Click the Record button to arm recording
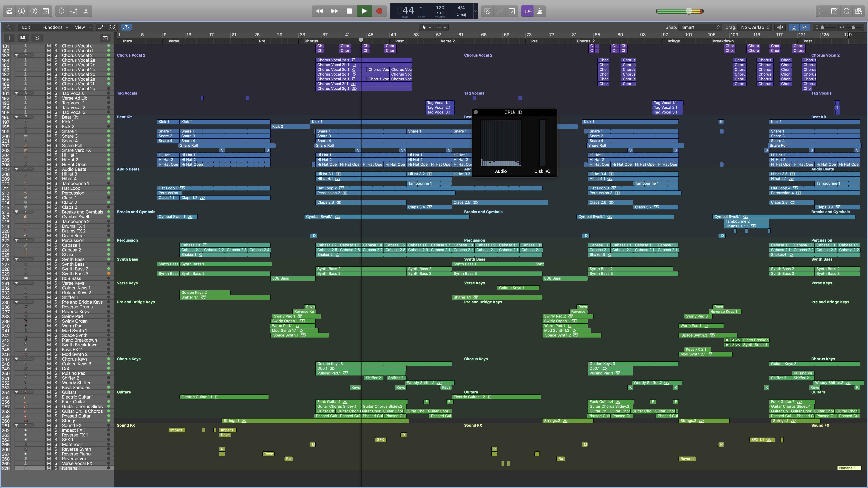The image size is (868, 488). 379,11
